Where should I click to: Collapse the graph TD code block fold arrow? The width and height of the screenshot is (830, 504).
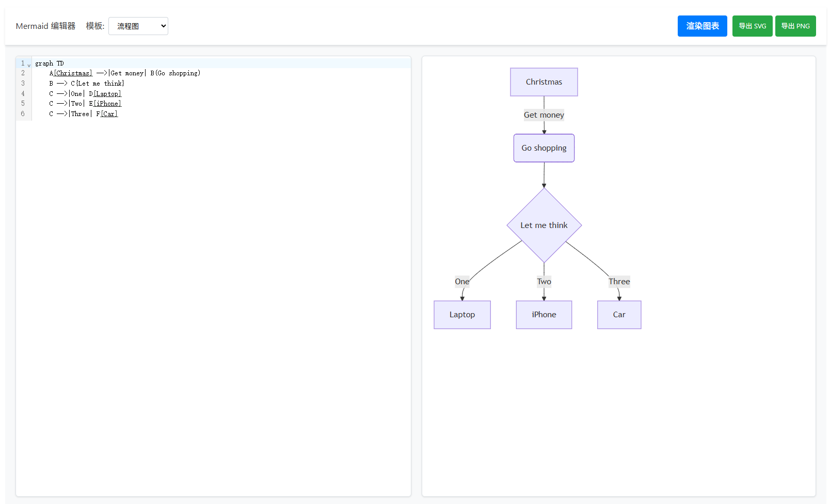point(29,64)
